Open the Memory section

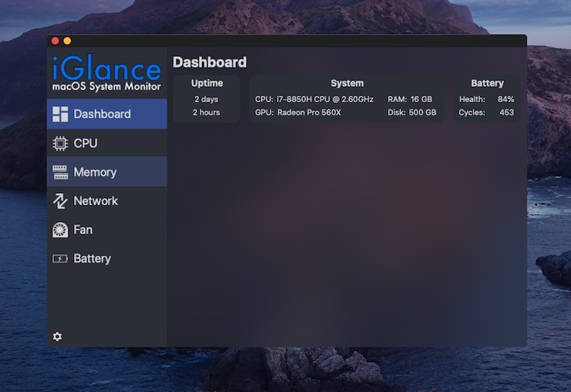click(106, 171)
